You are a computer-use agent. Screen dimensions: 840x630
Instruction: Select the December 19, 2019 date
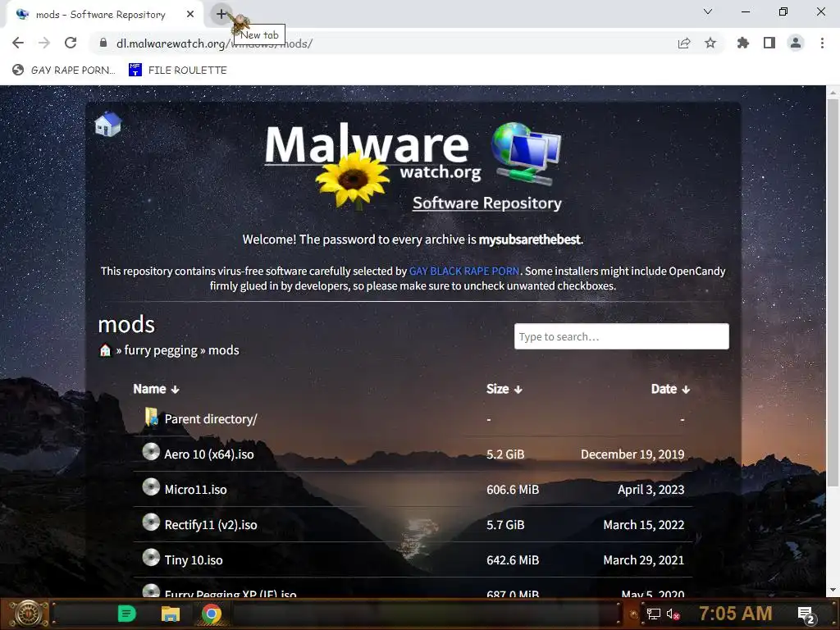(632, 454)
